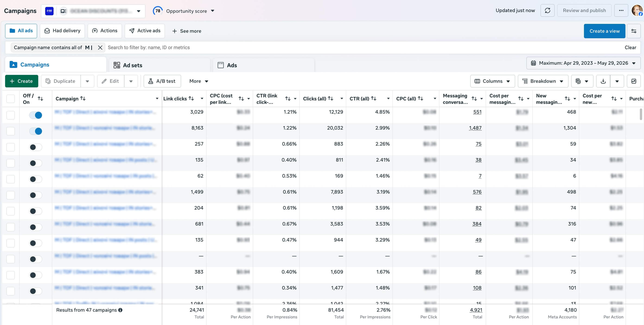
Task: Enable the third campaign's off toggle
Action: coord(35,147)
